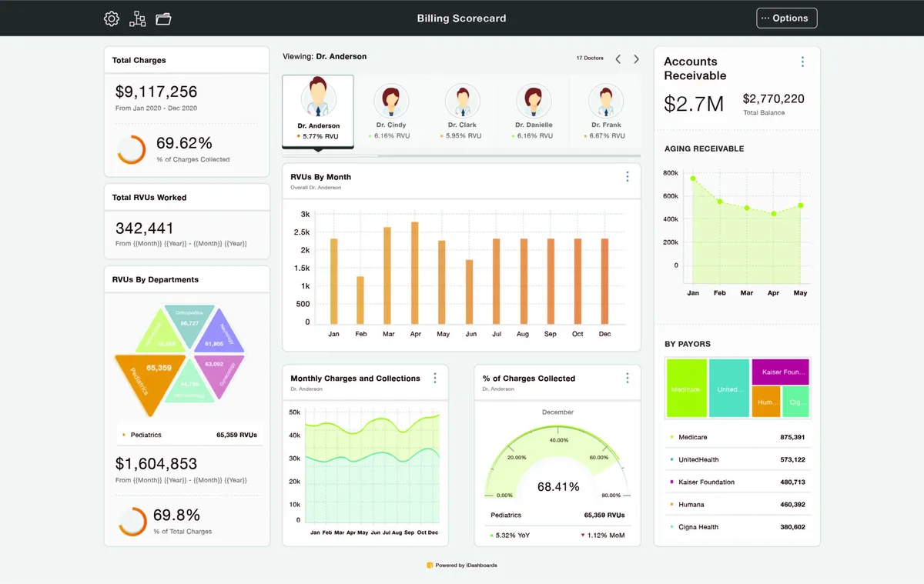The height and width of the screenshot is (584, 924).
Task: Click the Feb bar in RVUs chart
Action: point(360,300)
